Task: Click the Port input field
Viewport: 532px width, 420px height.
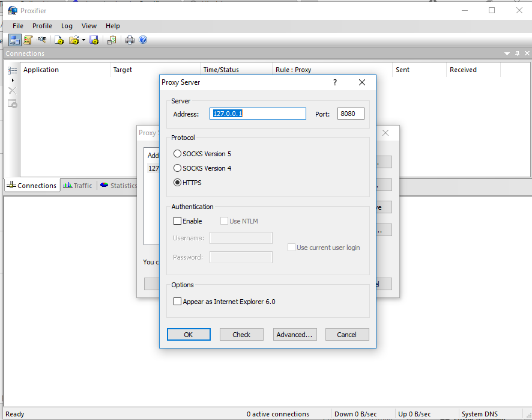Action: coord(351,114)
